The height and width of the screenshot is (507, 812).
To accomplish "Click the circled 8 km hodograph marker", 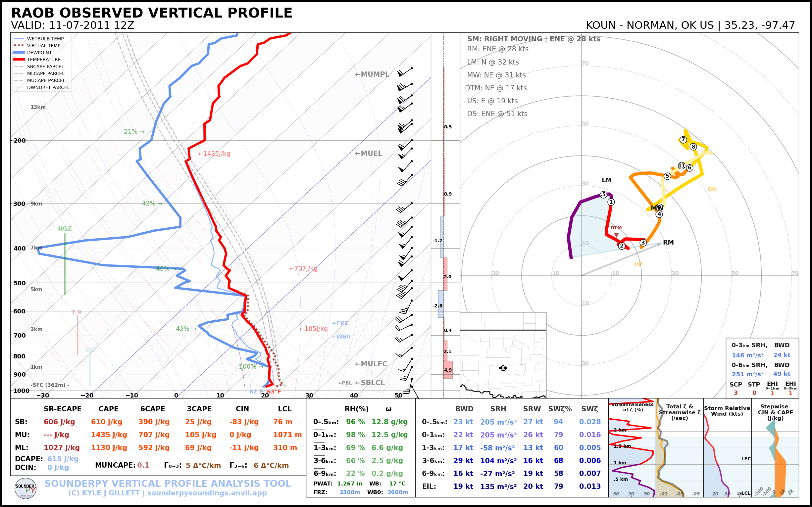I will 693,147.
